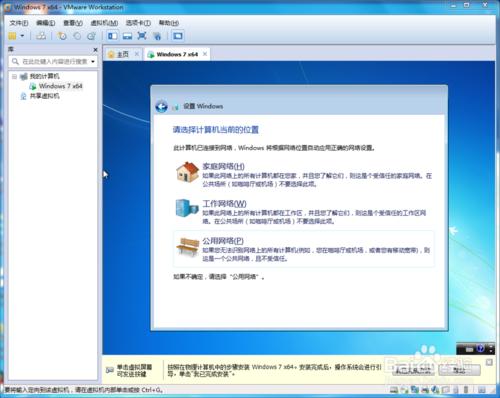Select the 家庭网络(H) option

tap(304, 174)
